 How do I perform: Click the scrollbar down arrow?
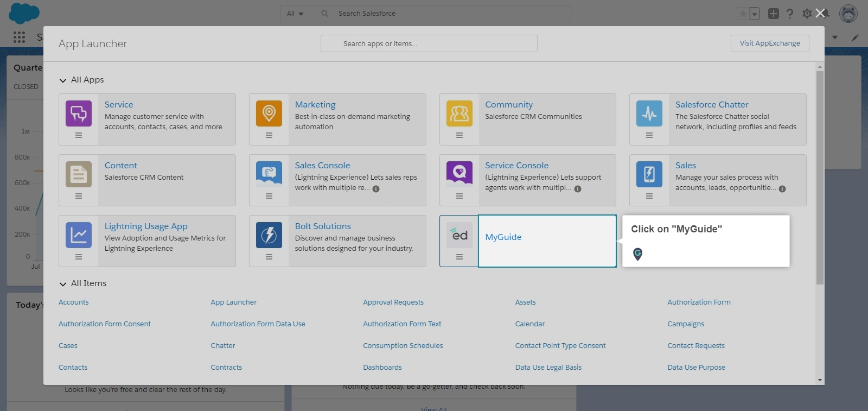(x=820, y=380)
